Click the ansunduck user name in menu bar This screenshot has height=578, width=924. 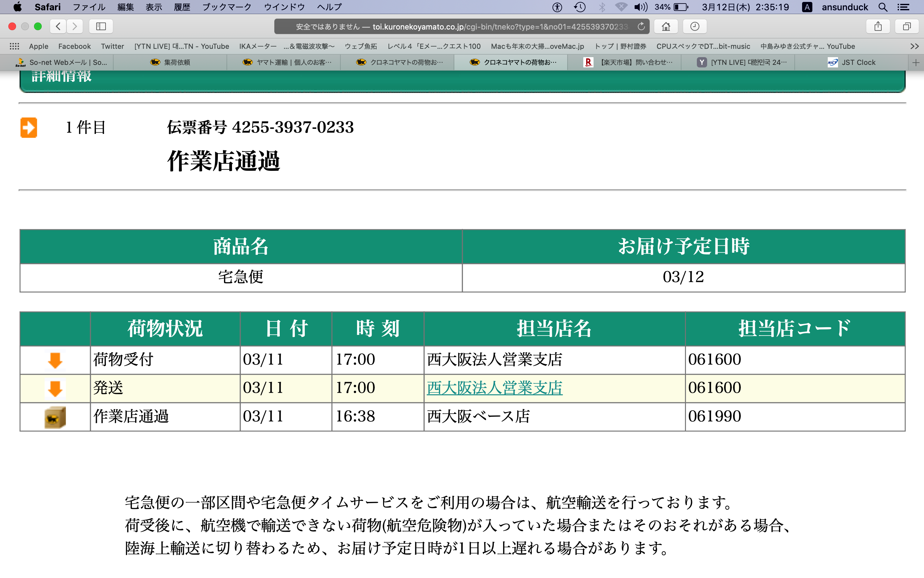click(844, 7)
